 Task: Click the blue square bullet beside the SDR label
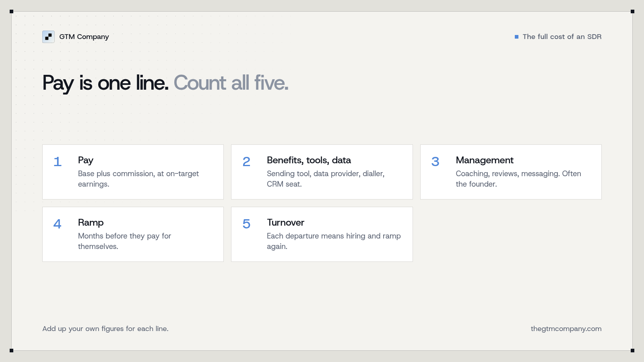pyautogui.click(x=516, y=37)
